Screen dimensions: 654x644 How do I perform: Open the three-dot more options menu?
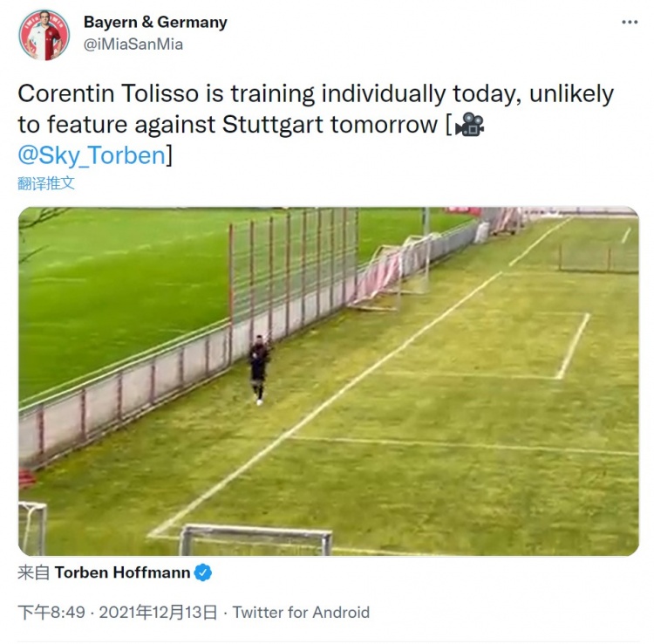click(630, 22)
